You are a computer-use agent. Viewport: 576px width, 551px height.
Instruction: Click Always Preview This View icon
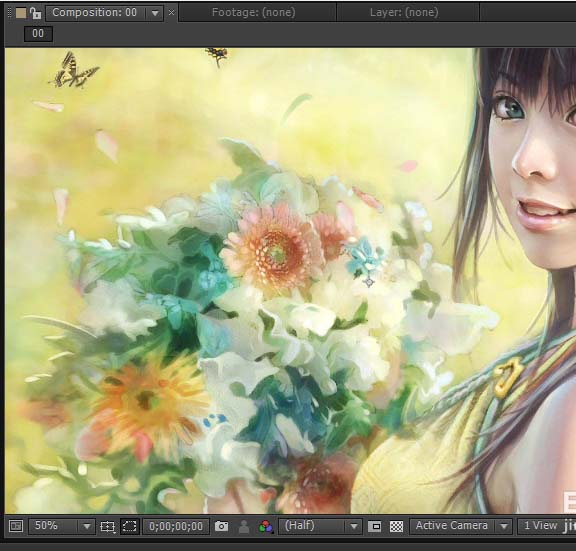[16, 526]
